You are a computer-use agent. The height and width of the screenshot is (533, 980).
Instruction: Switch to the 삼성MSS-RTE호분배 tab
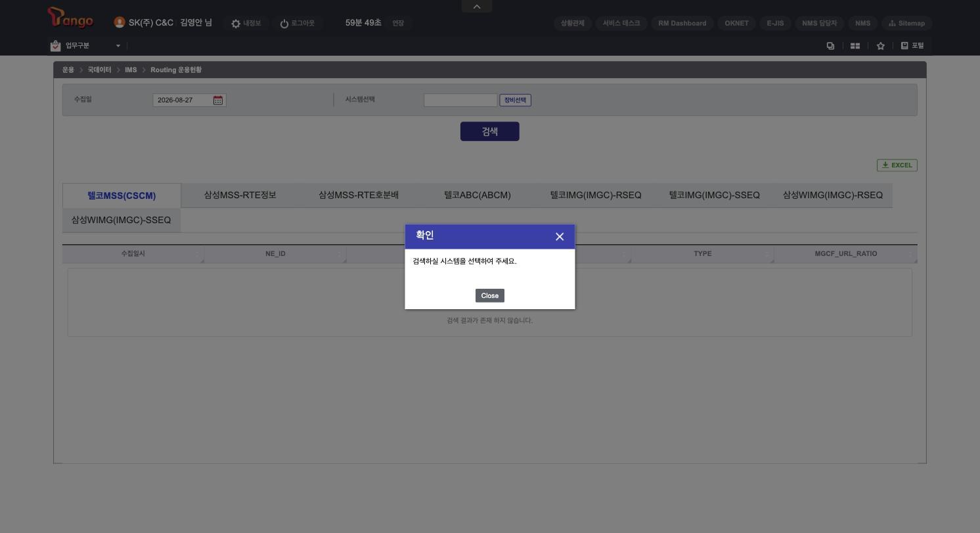click(x=359, y=195)
